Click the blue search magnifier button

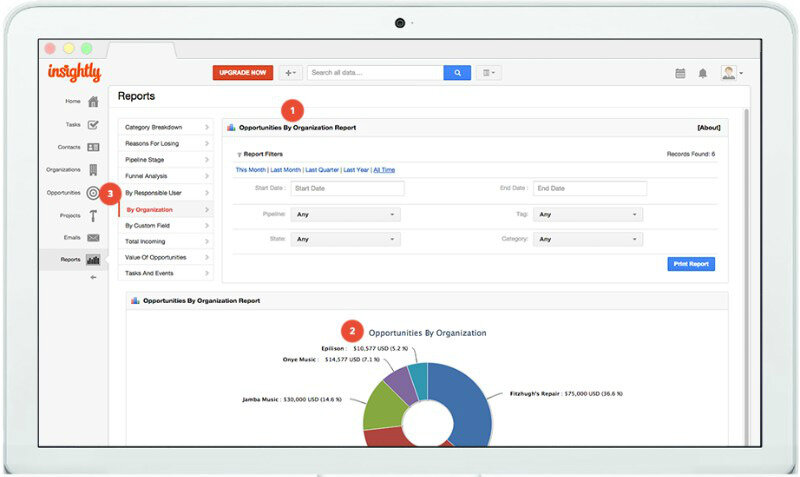[x=457, y=73]
